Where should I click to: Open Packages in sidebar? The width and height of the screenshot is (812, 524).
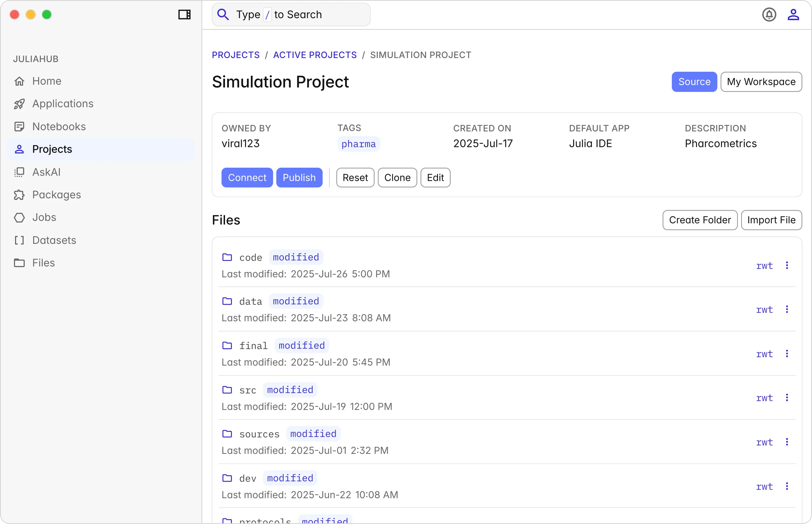point(101,195)
